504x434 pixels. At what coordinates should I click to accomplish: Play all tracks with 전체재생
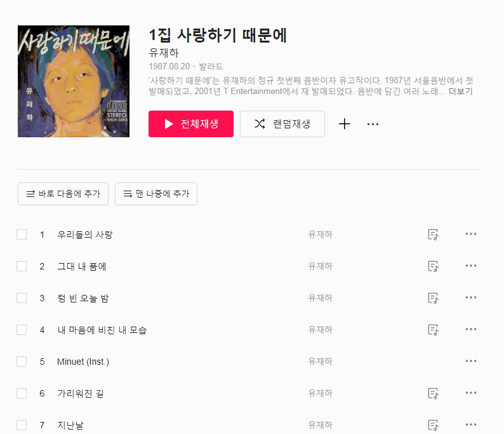pyautogui.click(x=191, y=124)
